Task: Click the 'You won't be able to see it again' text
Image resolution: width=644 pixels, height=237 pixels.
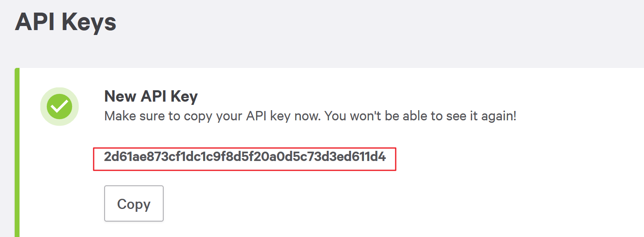Action: click(x=421, y=116)
